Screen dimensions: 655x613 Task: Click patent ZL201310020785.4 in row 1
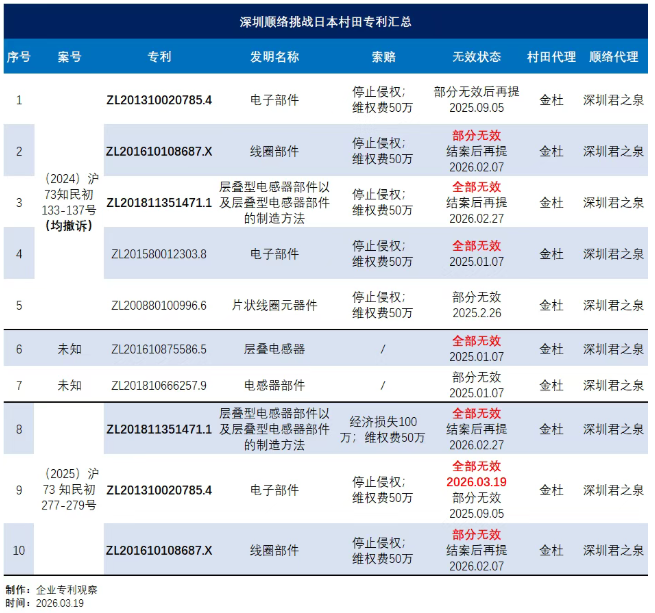click(x=159, y=100)
